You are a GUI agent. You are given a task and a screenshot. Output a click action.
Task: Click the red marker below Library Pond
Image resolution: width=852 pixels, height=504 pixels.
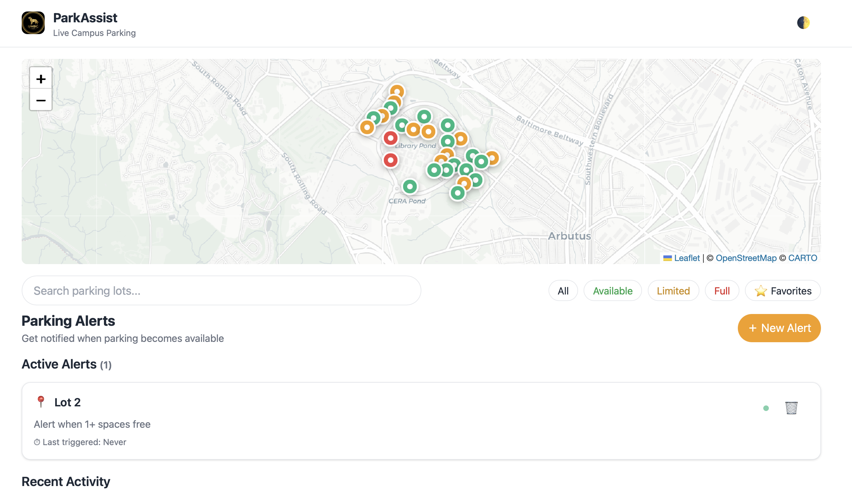pyautogui.click(x=391, y=160)
